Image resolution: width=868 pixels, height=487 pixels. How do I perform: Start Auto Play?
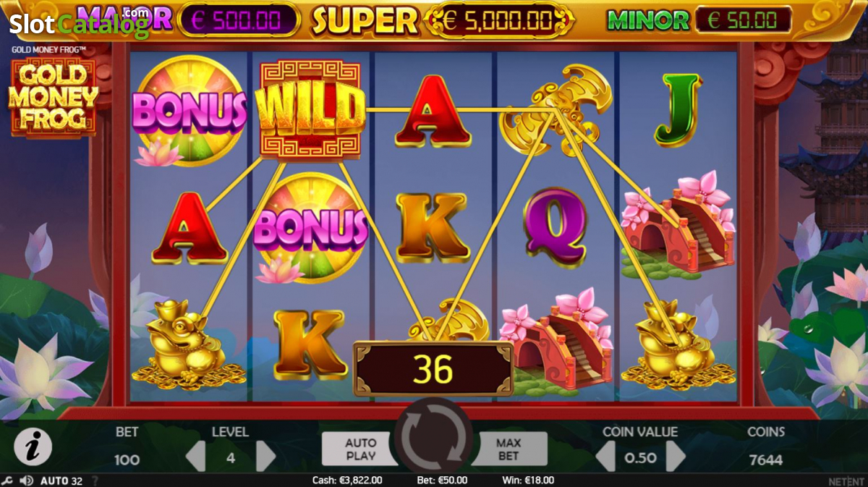pos(359,449)
